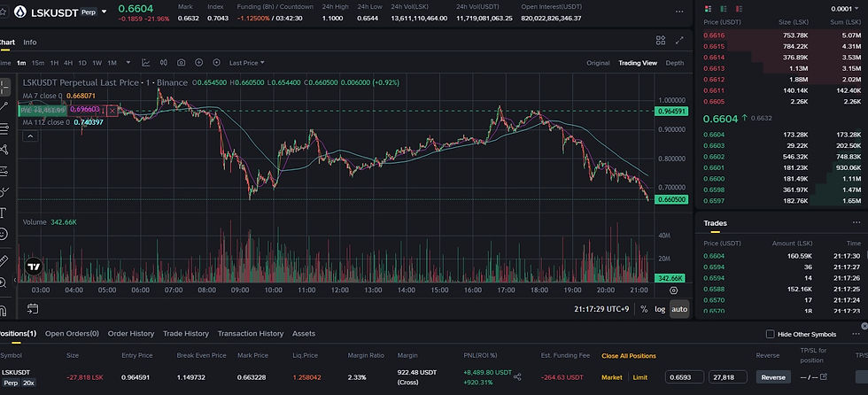Open the emoji sticker tool
This screenshot has width=868, height=395.
(4, 234)
